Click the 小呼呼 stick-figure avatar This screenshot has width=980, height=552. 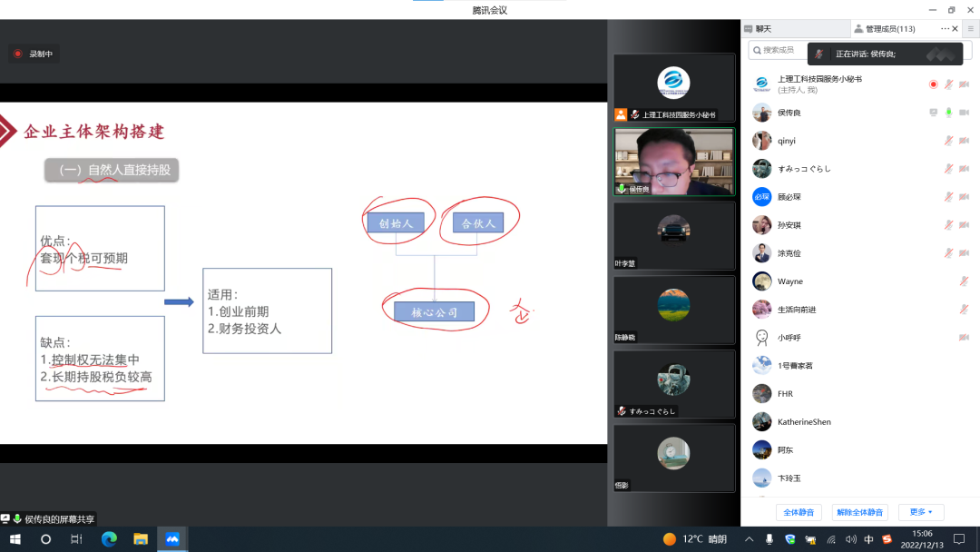[x=762, y=338]
